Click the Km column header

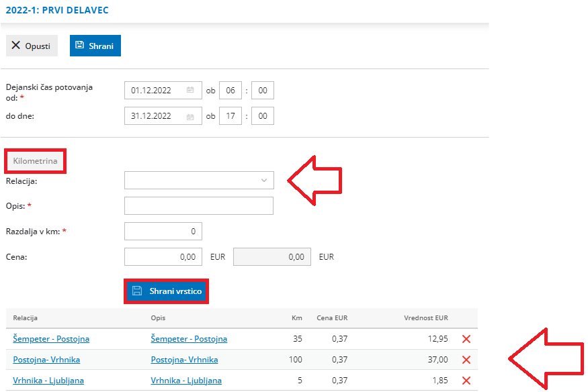296,318
